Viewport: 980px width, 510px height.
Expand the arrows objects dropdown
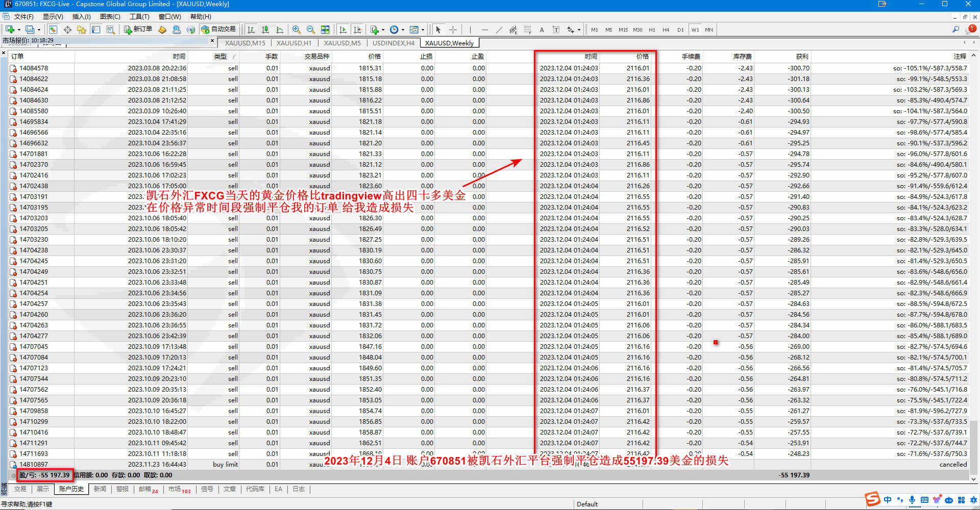pyautogui.click(x=579, y=30)
